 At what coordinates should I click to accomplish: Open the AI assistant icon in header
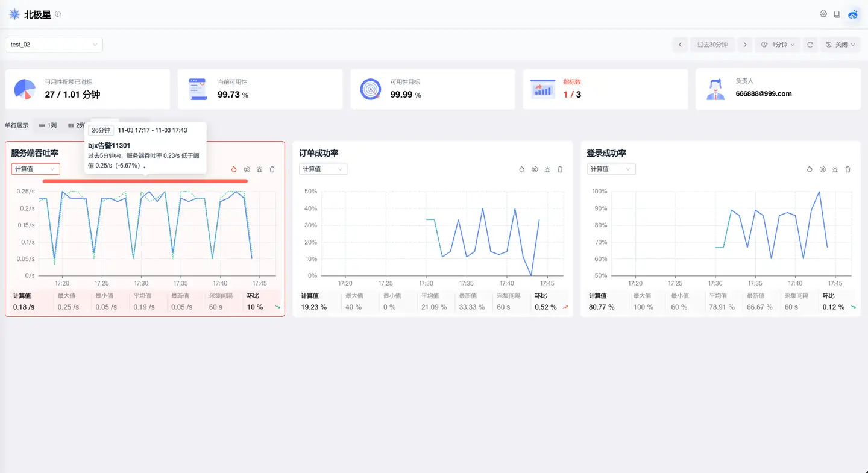pyautogui.click(x=853, y=14)
